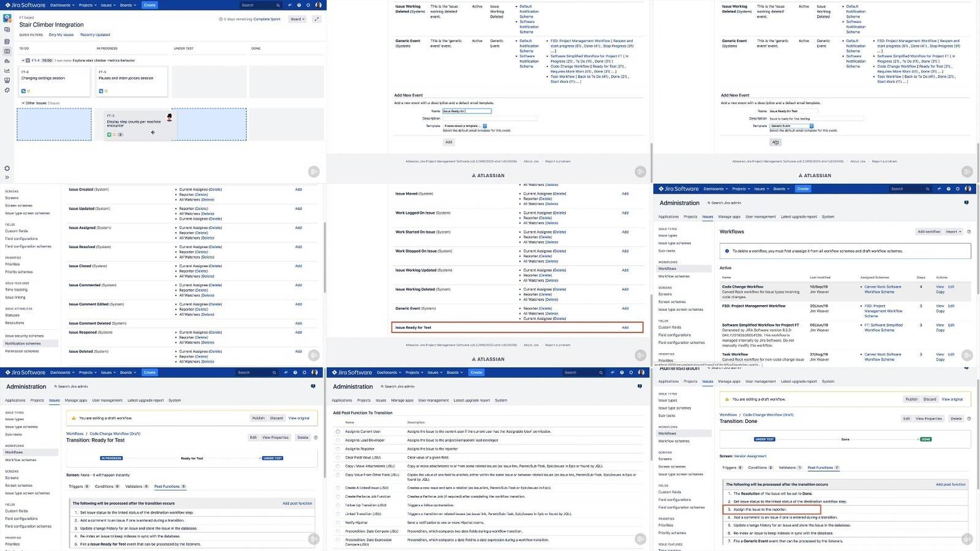Image resolution: width=980 pixels, height=551 pixels.
Task: Open the help icon in the Stair Climber board header
Action: [x=299, y=5]
